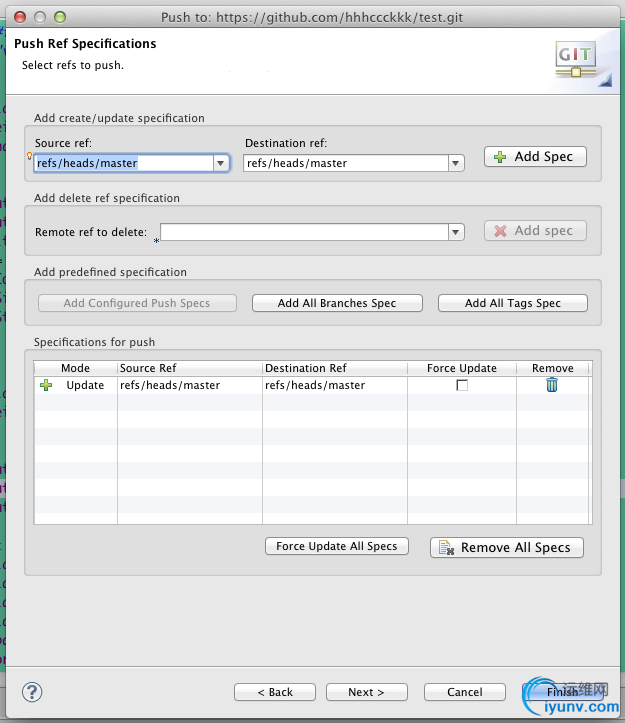
Task: Click Remove All Specs button
Action: (x=506, y=547)
